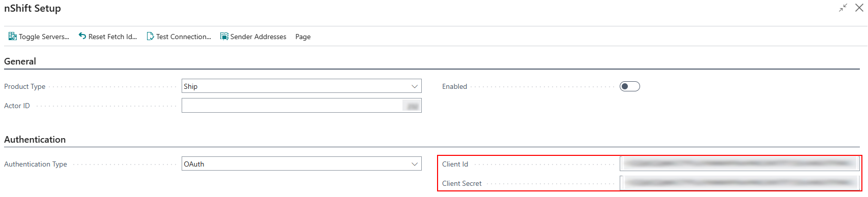Open Sender Addresses via its icon

(224, 37)
